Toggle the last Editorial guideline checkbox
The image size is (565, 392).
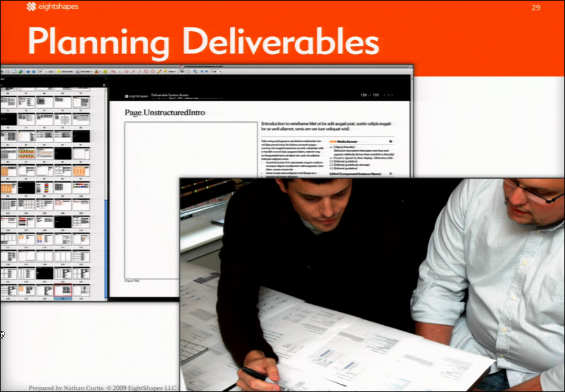[330, 168]
